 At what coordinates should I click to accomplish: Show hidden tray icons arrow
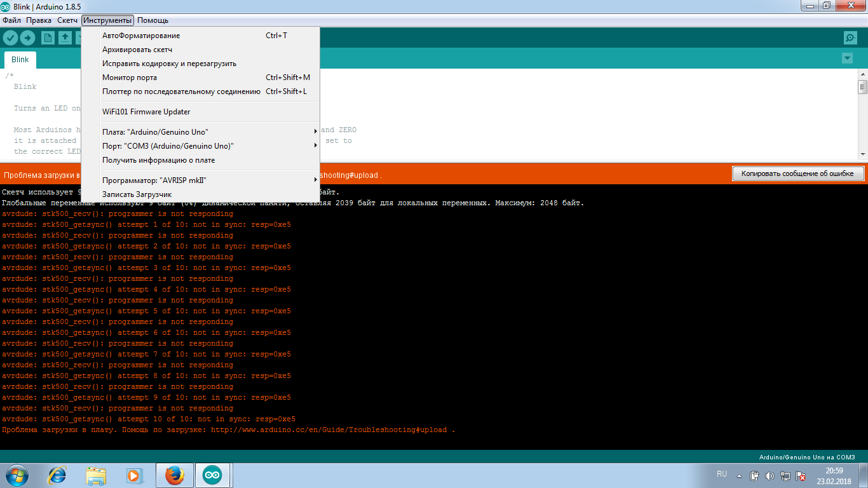coord(739,475)
